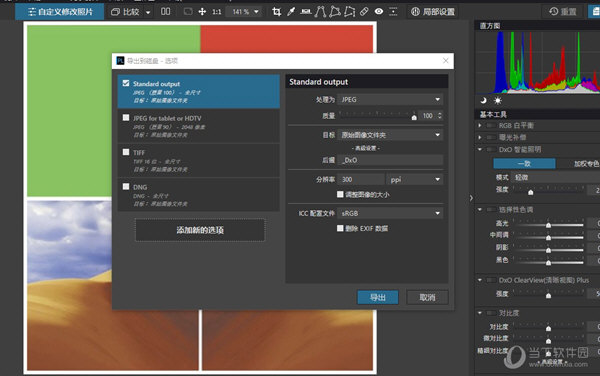Select the 一致 uniform mode button
This screenshot has height=376, width=600.
point(524,164)
